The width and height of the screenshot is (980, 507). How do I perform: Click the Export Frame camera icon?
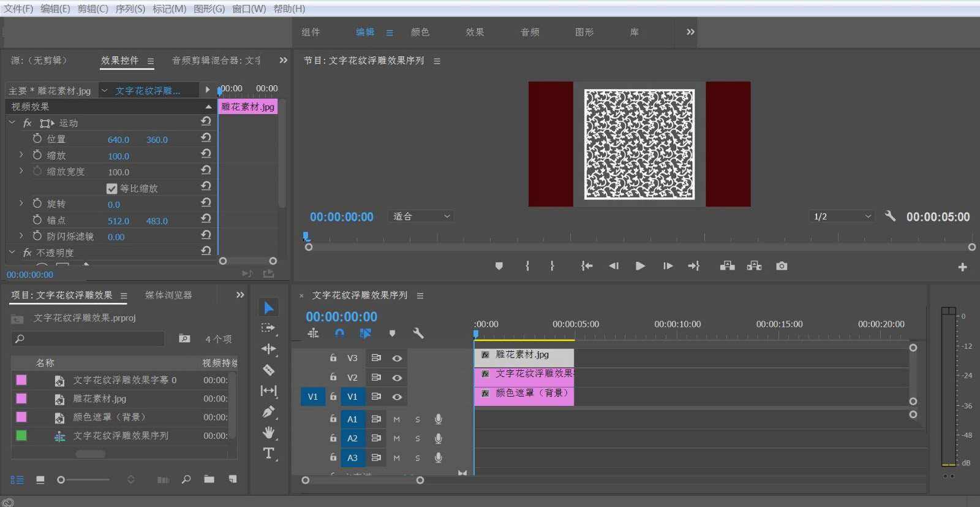(x=782, y=266)
